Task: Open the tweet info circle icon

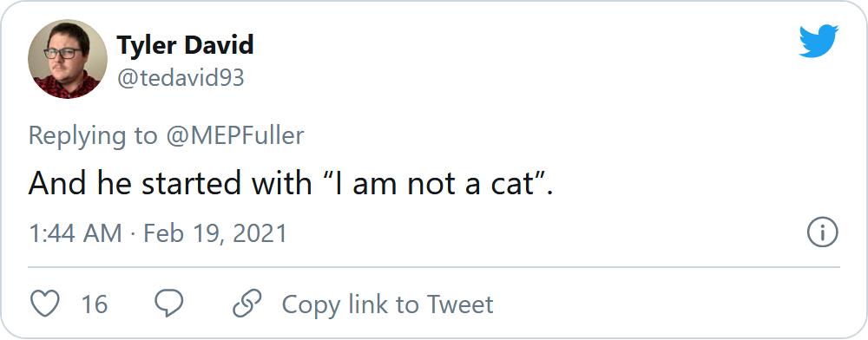Action: click(x=823, y=232)
